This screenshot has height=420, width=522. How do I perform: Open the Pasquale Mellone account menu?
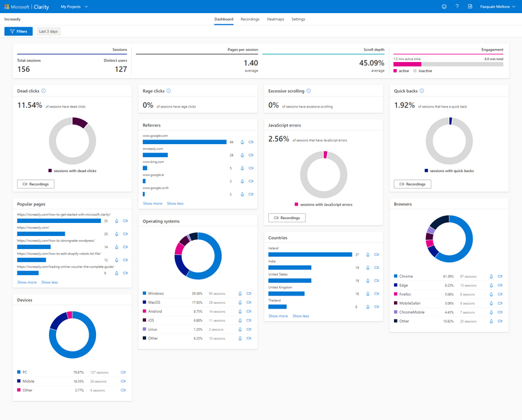[x=497, y=7]
